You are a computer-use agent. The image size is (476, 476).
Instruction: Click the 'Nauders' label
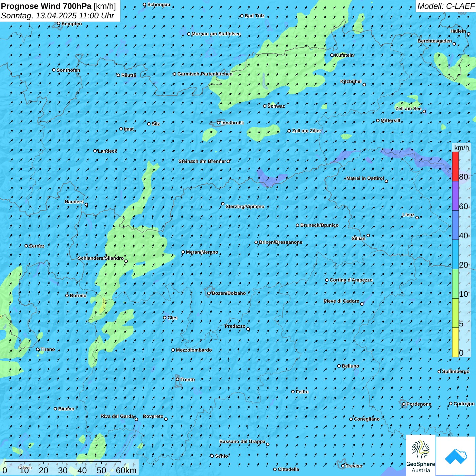tap(74, 202)
